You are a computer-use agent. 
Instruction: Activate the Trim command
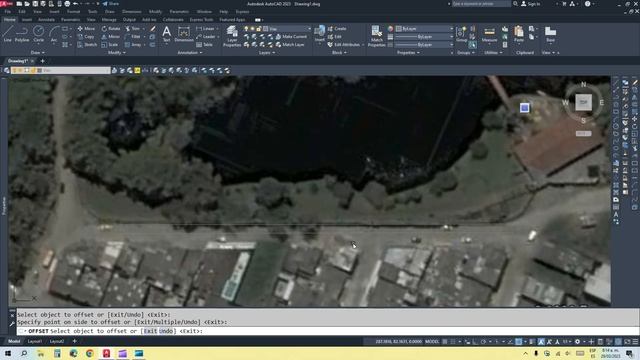(132, 29)
